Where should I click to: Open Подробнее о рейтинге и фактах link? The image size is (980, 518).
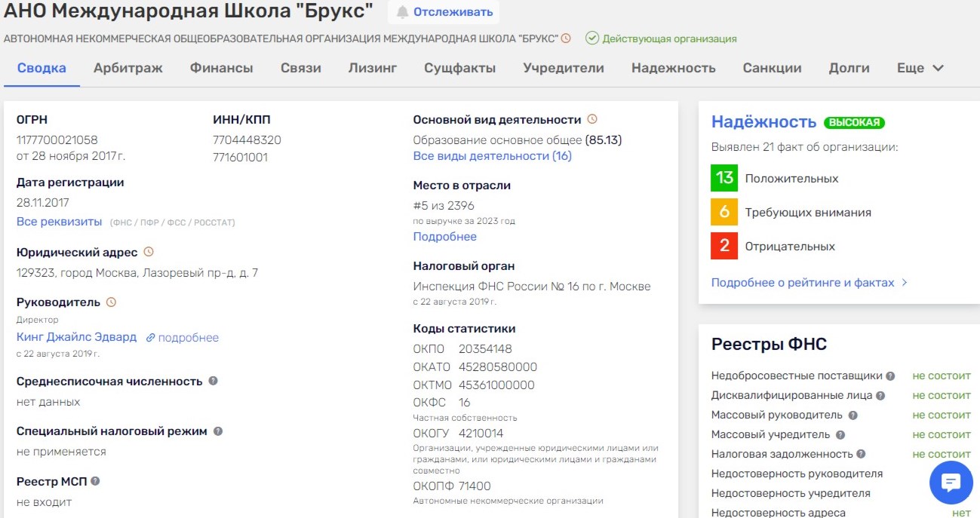[x=803, y=283]
